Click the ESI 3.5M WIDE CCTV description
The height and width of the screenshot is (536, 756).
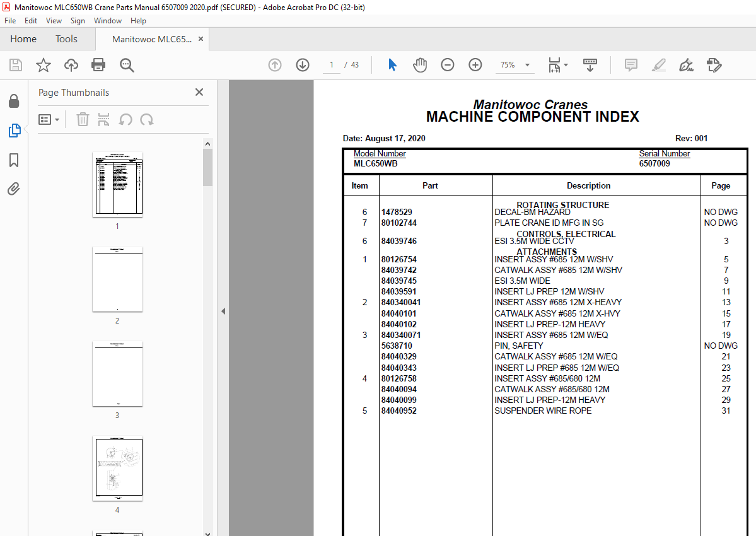[x=534, y=241]
